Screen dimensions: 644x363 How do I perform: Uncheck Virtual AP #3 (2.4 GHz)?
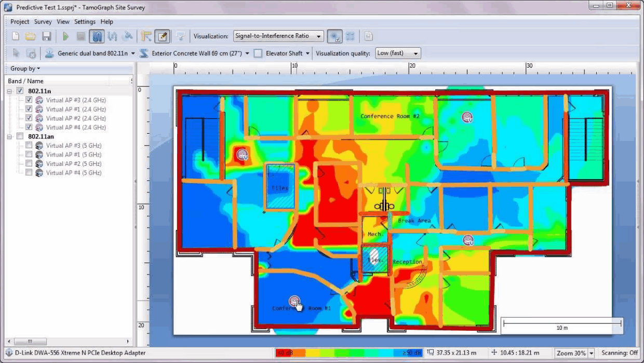[x=29, y=100]
